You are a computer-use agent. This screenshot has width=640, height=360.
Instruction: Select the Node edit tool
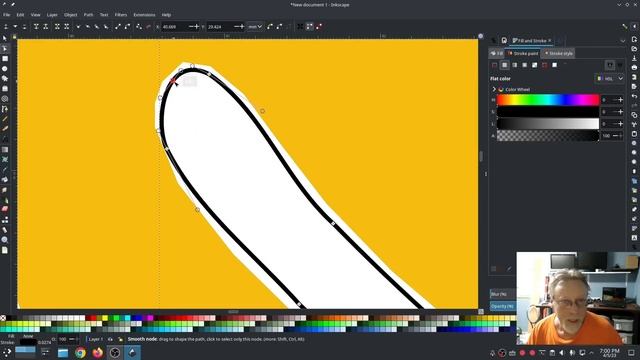click(4, 49)
